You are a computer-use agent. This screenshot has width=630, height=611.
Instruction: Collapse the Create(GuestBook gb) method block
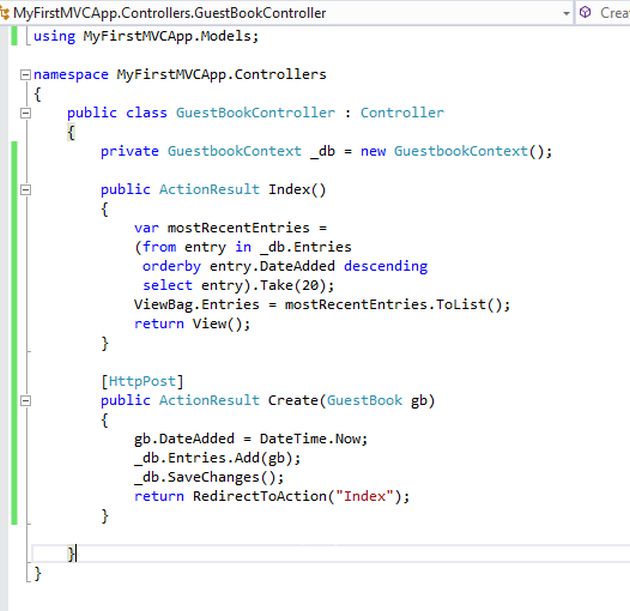tap(25, 401)
